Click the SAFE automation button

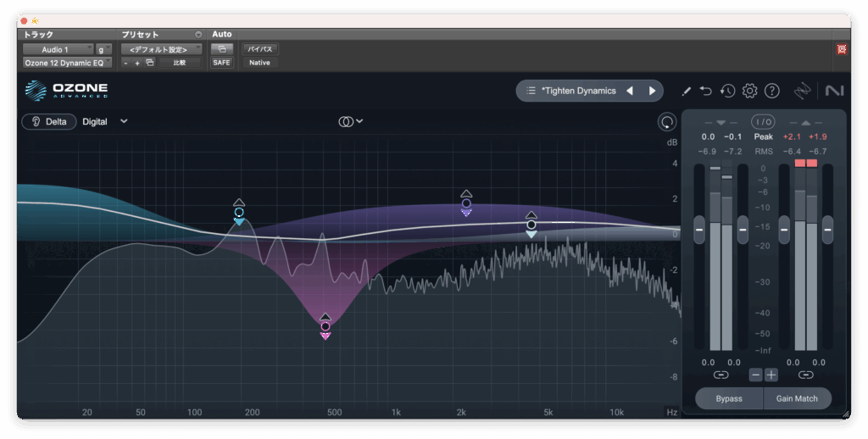(221, 63)
